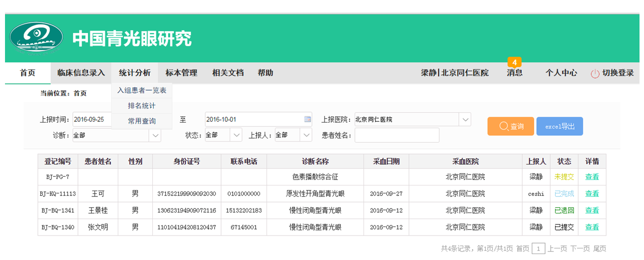Select 入组患者一览表 from the menu
This screenshot has width=644, height=260.
[142, 90]
